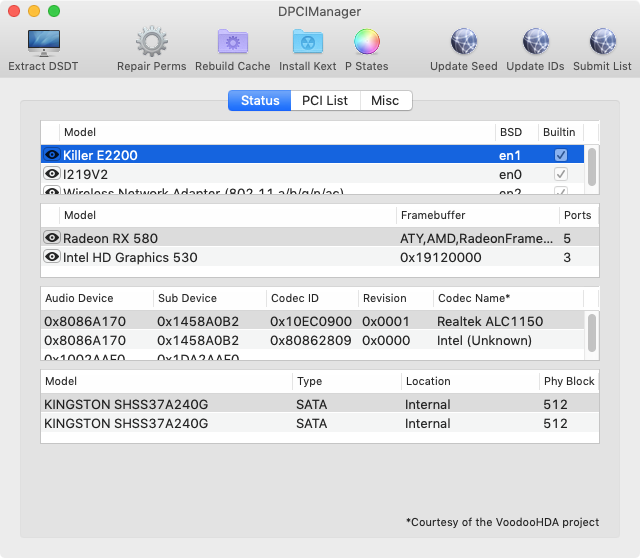640x558 pixels.
Task: Select en0 BSD cell
Action: (510, 175)
